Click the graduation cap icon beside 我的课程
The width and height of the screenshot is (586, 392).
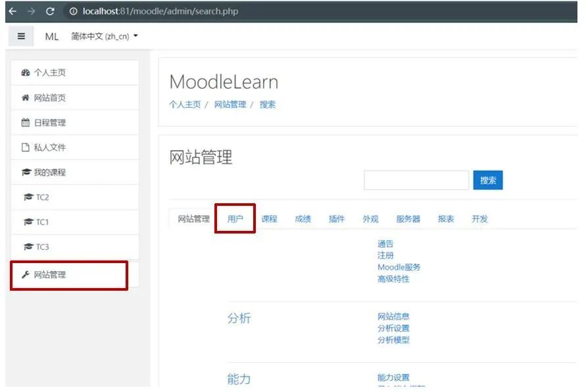point(26,172)
